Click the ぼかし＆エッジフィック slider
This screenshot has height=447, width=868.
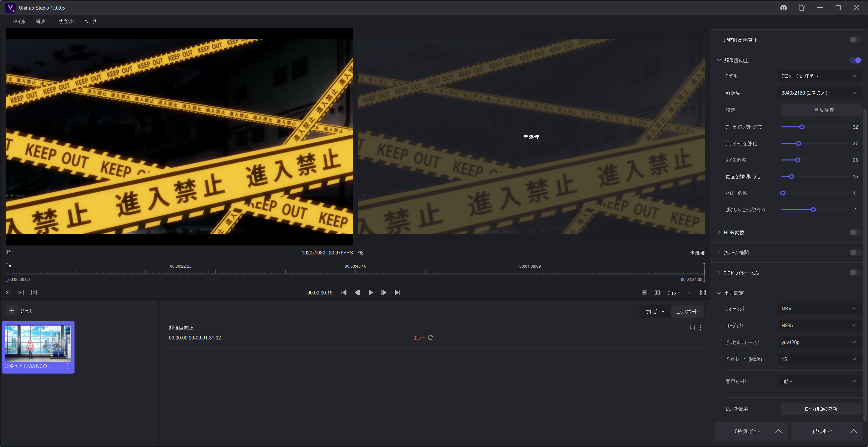(815, 210)
